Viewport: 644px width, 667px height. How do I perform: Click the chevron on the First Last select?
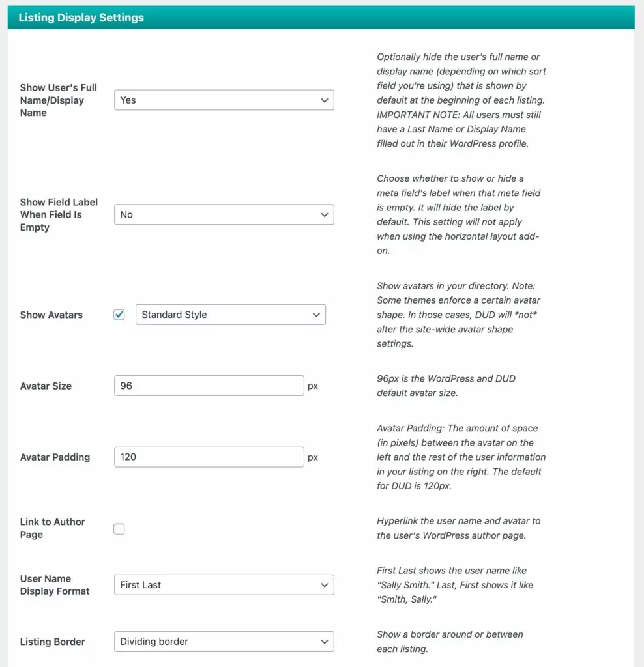[x=325, y=585]
